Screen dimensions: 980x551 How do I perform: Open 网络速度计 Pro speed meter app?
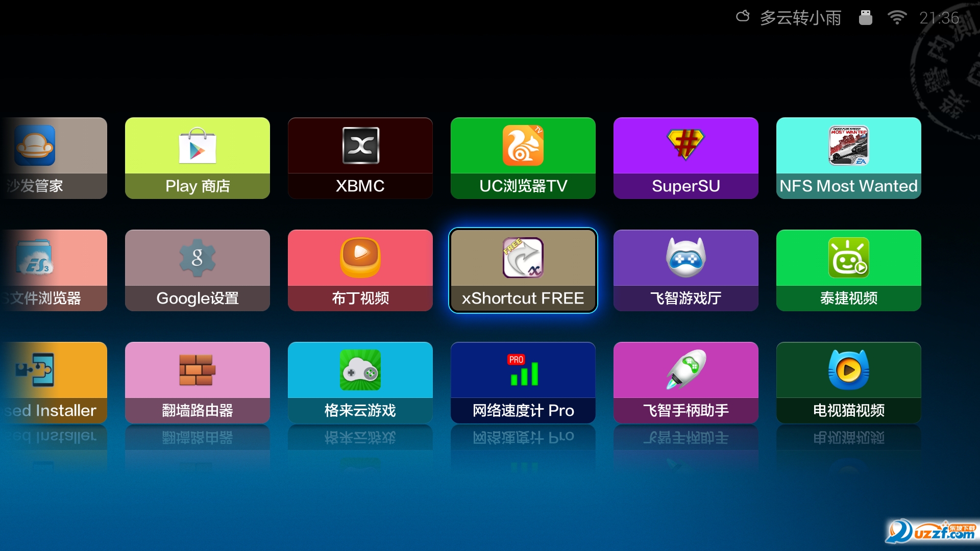(x=523, y=383)
